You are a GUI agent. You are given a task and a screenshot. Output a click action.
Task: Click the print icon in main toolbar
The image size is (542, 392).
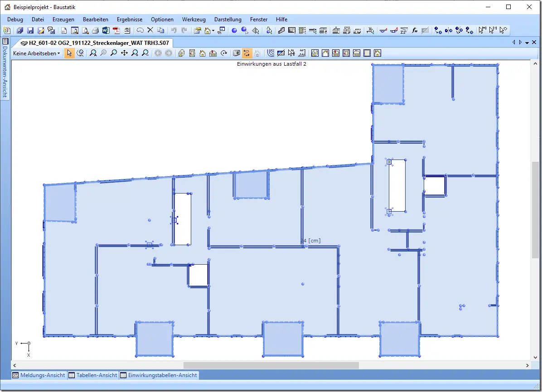[96, 30]
